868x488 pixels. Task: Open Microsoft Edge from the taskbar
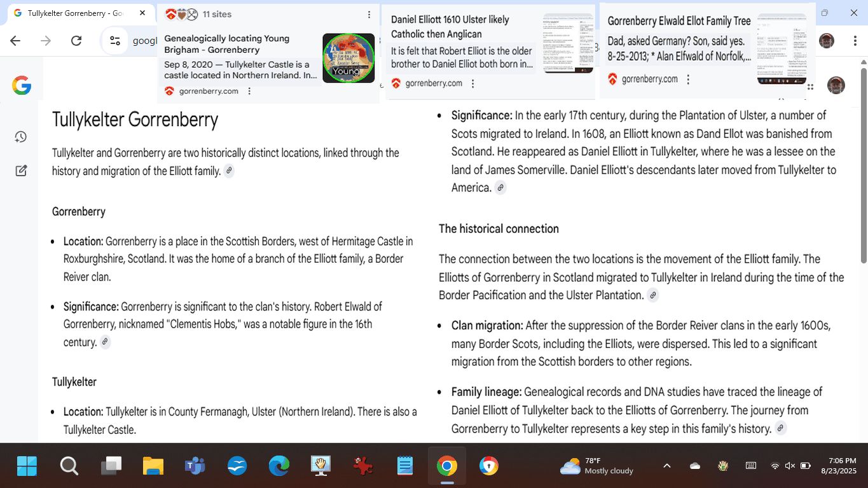coord(279,466)
